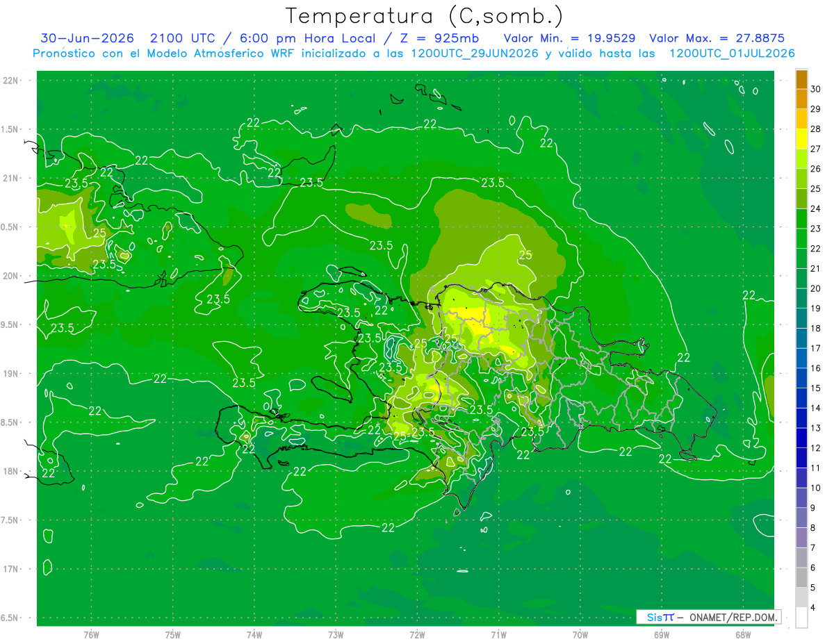Click the "76W" longitude axis label
Screen dimensions: 834x644
(x=91, y=634)
